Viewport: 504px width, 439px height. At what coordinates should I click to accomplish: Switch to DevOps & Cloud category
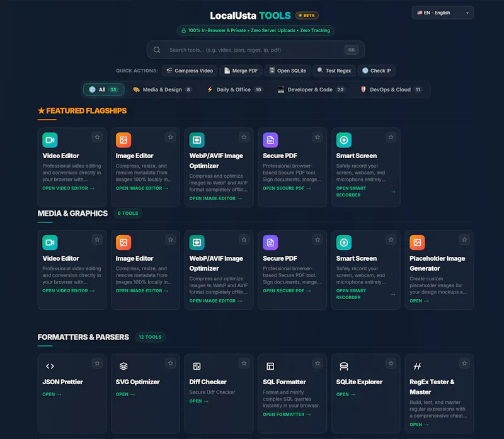(391, 89)
